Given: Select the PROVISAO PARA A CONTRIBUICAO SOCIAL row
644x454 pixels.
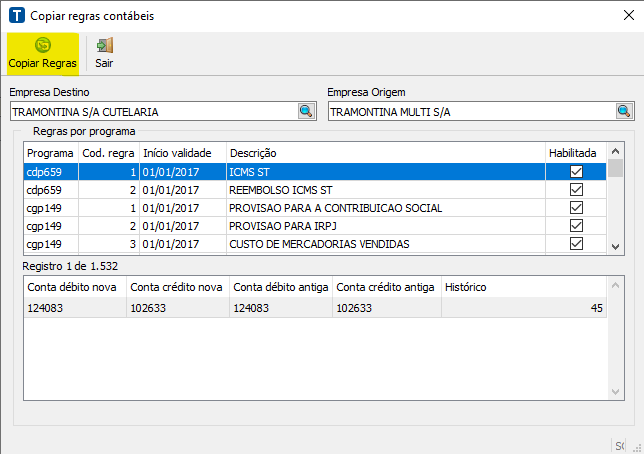Looking at the screenshot, I should tap(335, 208).
